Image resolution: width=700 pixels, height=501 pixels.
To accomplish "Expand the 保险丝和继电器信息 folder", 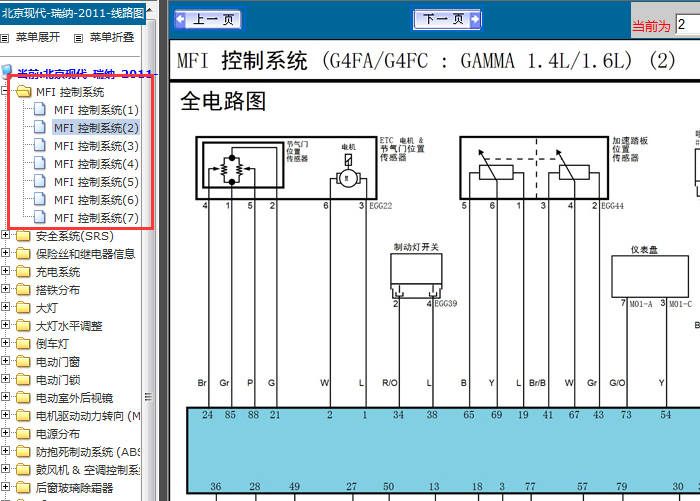I will 5,253.
